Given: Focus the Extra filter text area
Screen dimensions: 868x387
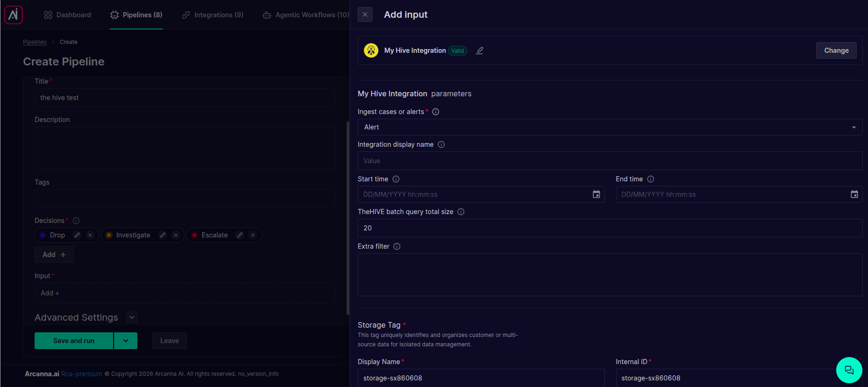Looking at the screenshot, I should pyautogui.click(x=610, y=275).
